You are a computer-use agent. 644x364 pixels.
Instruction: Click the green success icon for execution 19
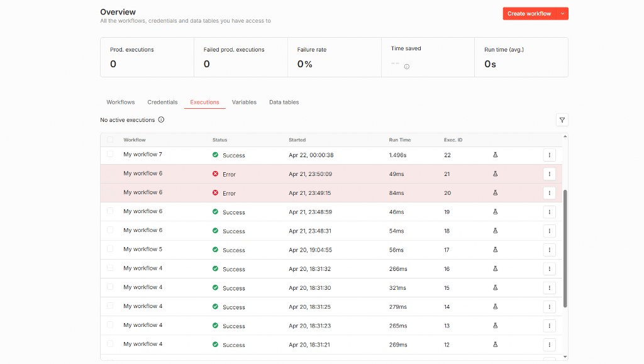tap(215, 212)
